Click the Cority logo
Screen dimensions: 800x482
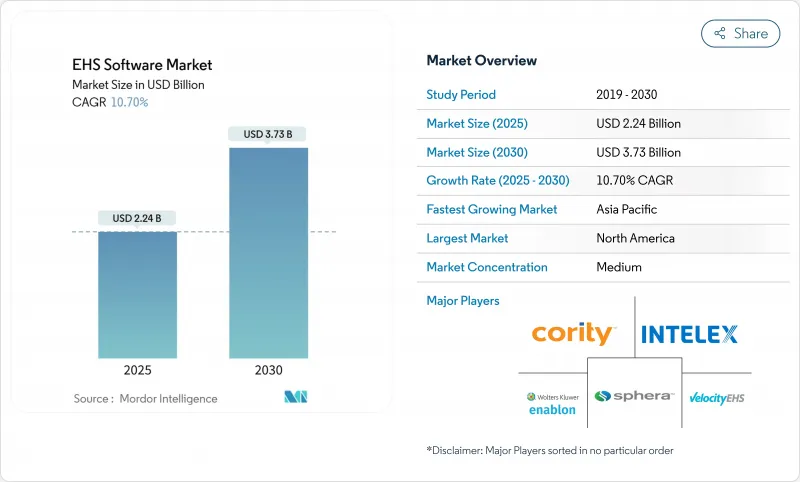coord(573,334)
